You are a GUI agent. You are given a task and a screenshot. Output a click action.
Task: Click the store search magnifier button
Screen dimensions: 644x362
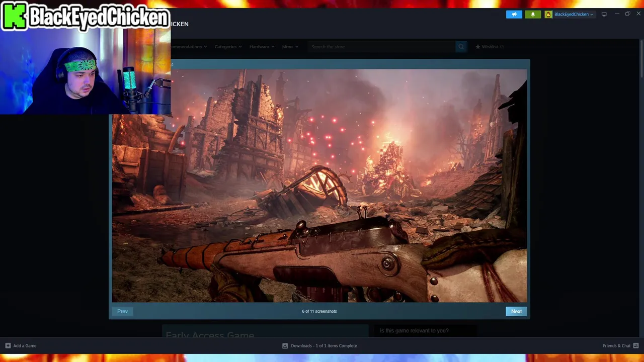pyautogui.click(x=461, y=47)
